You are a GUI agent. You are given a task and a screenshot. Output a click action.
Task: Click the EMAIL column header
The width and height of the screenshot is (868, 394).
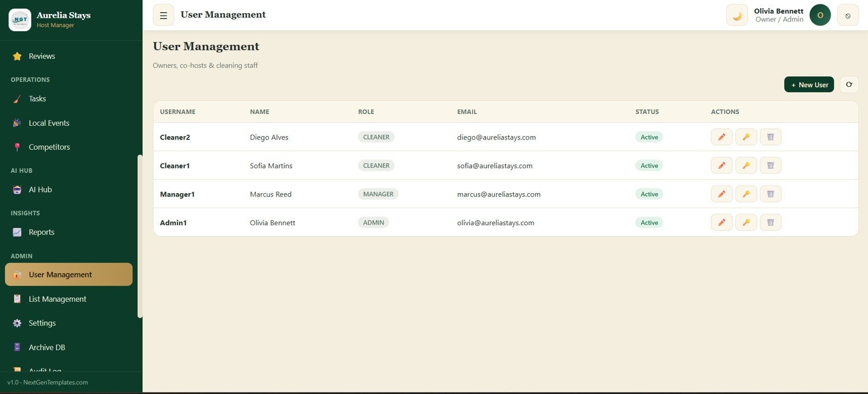(467, 112)
